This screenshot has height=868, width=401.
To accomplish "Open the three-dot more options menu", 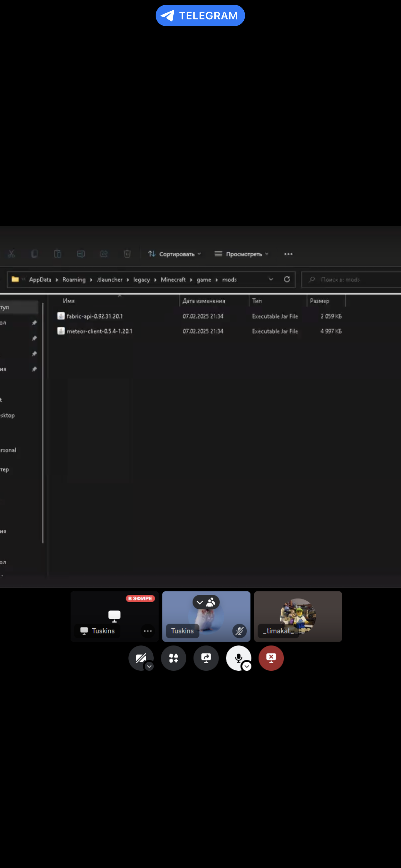I will (x=288, y=254).
